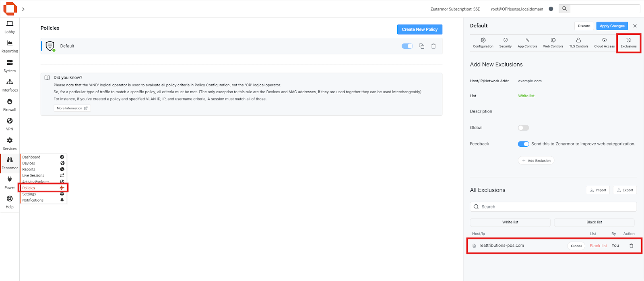Image resolution: width=644 pixels, height=281 pixels.
Task: Select Notifications in the Zenarmor submenu
Action: pos(43,200)
